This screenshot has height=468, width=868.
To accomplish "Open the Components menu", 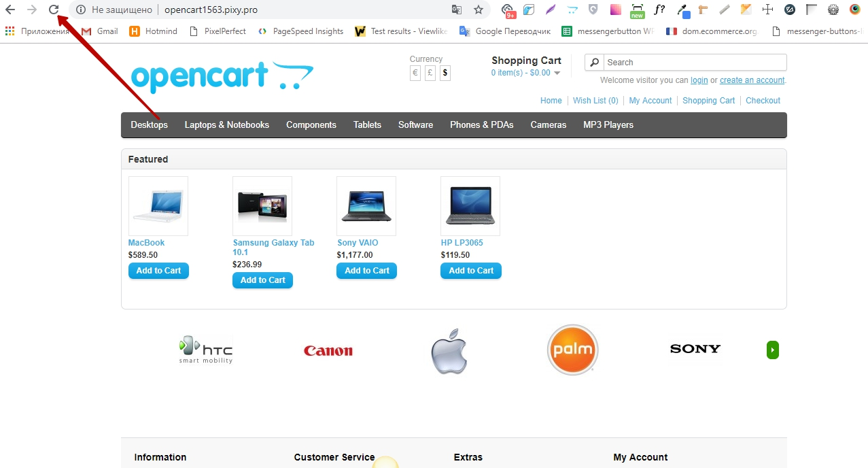I will click(311, 125).
